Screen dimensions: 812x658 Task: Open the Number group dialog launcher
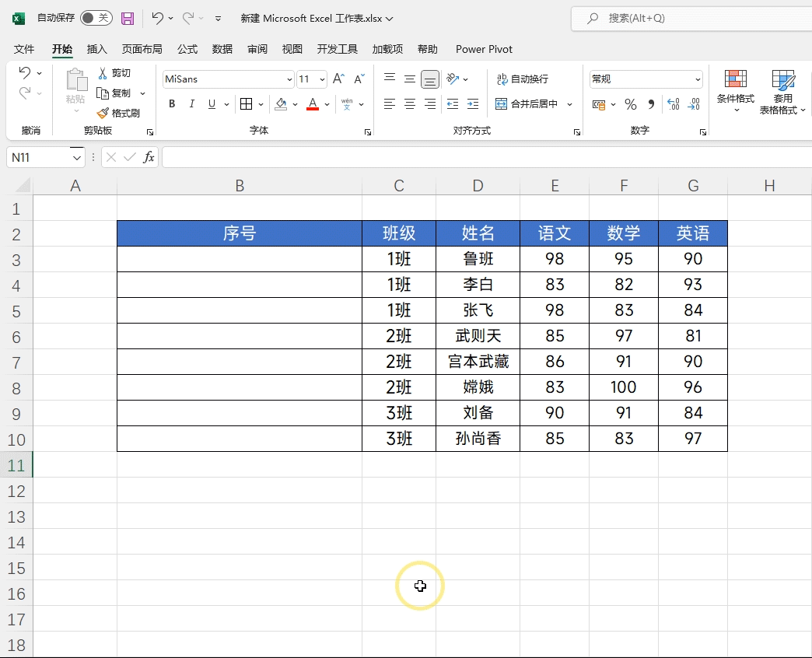pyautogui.click(x=703, y=132)
